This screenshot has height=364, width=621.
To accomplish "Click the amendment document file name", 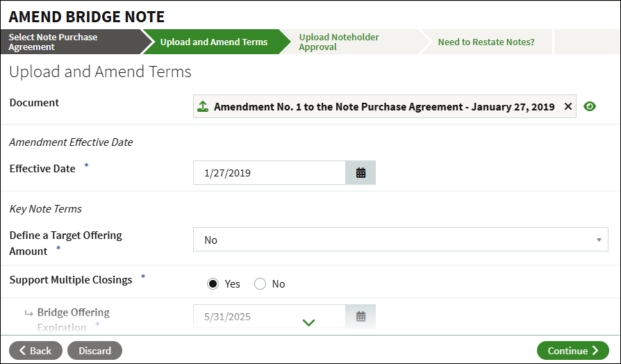I will 383,106.
